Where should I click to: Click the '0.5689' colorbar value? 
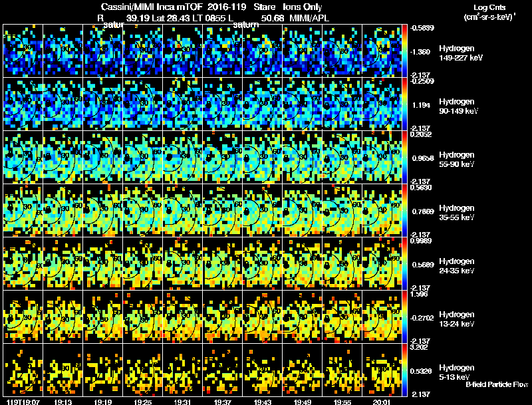(423, 265)
